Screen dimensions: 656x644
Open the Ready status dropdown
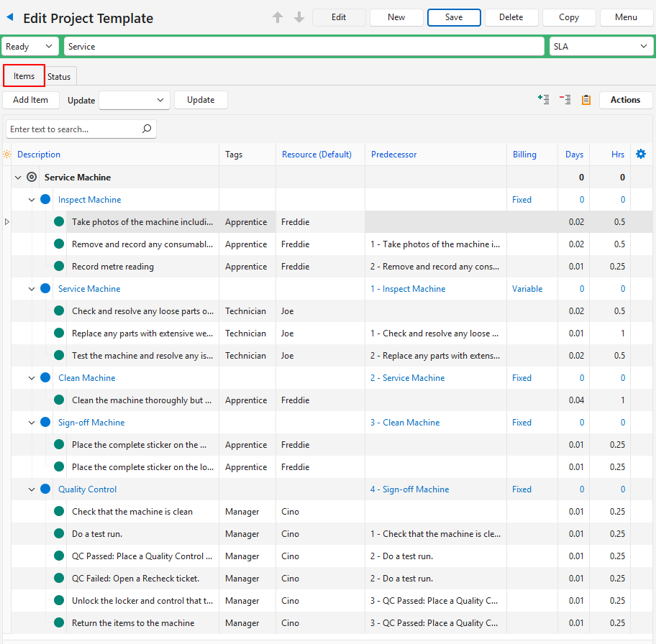[x=30, y=47]
